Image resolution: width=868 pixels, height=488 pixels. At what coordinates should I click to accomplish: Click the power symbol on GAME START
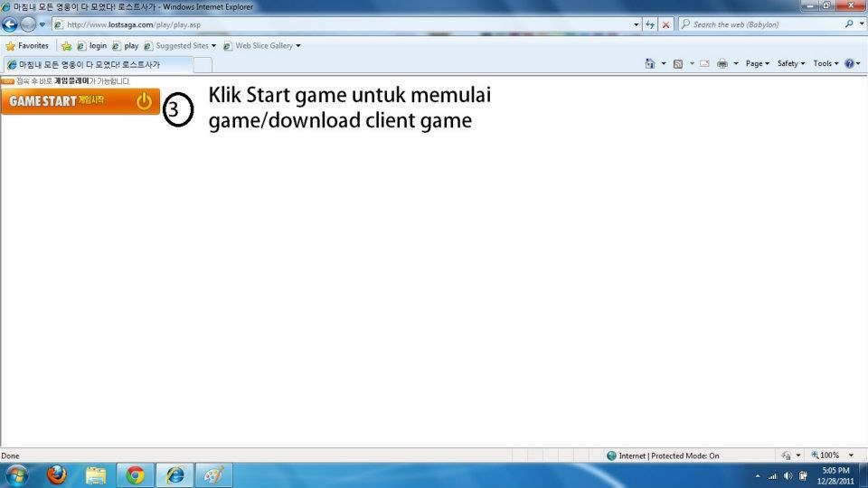click(144, 101)
